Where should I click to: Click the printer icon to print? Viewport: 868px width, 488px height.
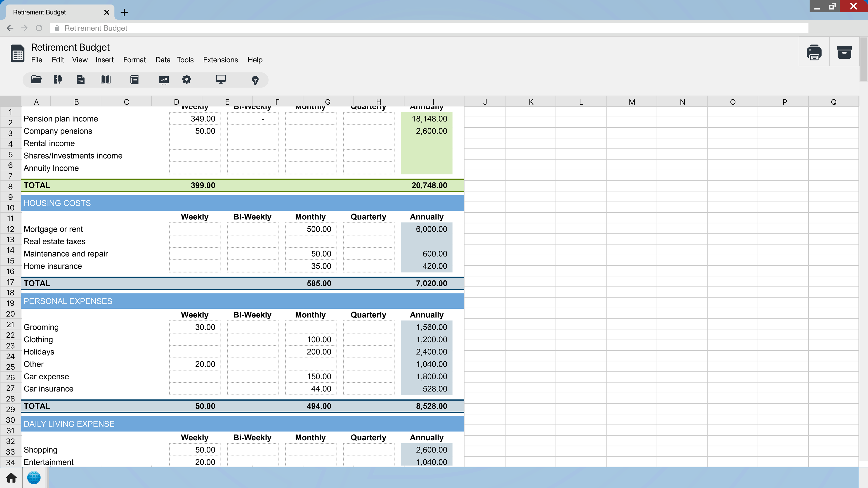(814, 52)
